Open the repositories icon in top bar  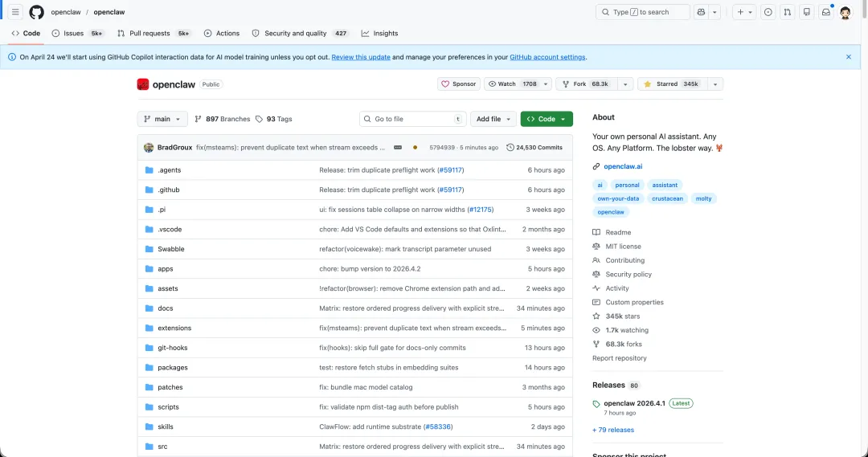(807, 11)
